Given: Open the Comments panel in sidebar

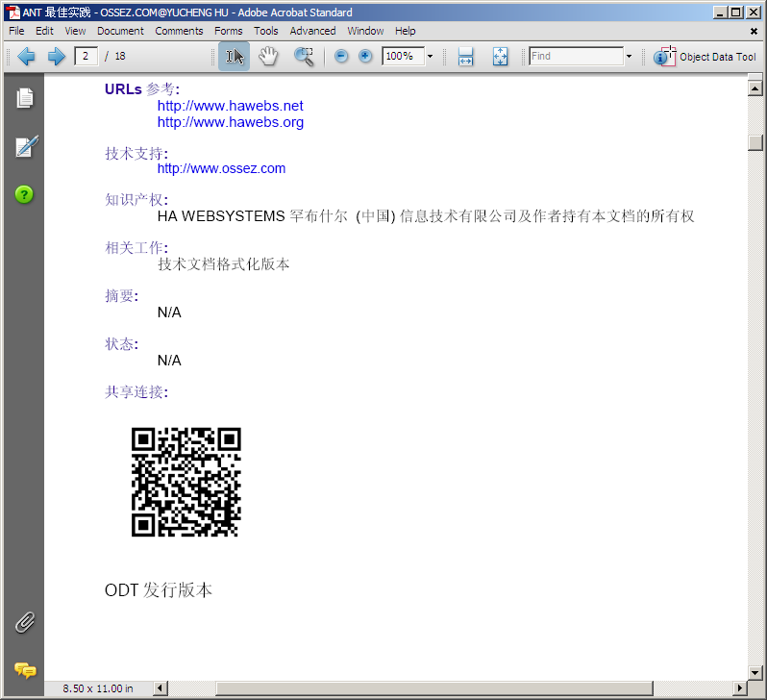Looking at the screenshot, I should 25,670.
